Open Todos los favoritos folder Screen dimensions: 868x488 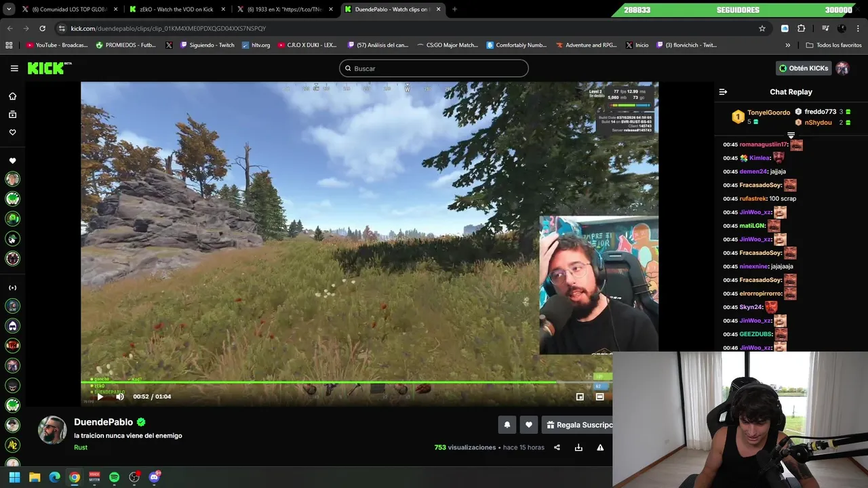833,45
